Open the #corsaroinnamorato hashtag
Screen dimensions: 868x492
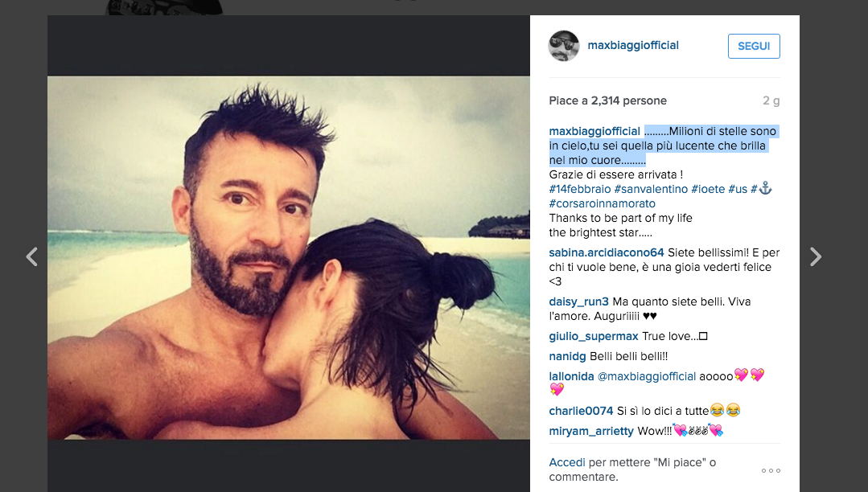(603, 203)
